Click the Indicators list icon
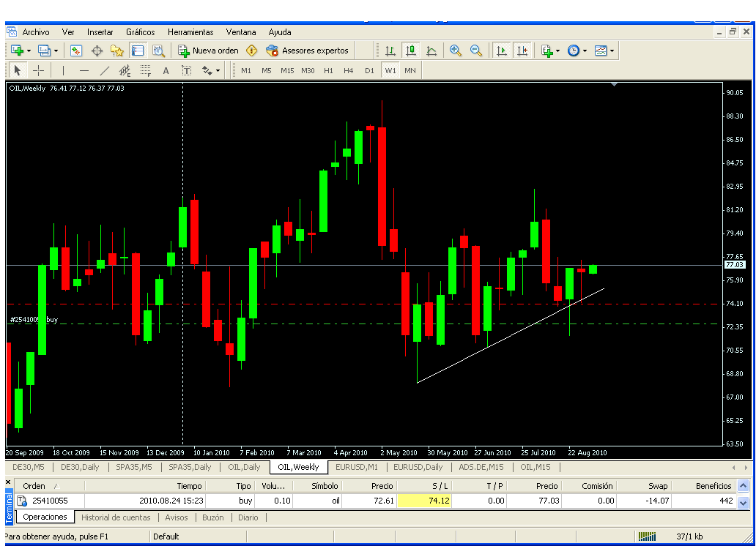The image size is (756, 546). [x=546, y=51]
